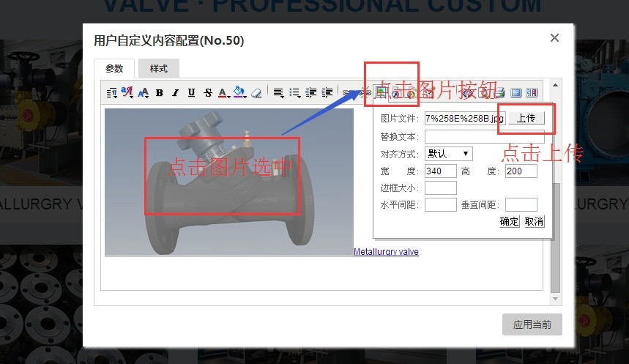Viewport: 629px width, 364px height.
Task: Switch to the 样式 tab
Action: click(x=159, y=69)
